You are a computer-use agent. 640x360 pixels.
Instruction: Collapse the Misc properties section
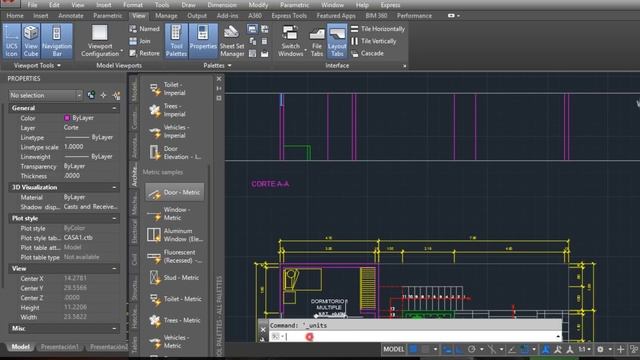point(114,328)
